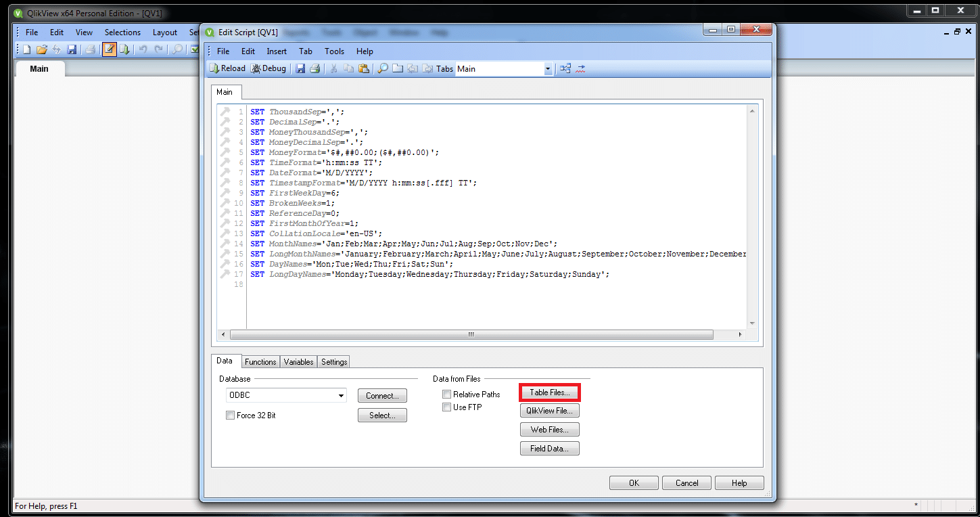The height and width of the screenshot is (517, 980).
Task: Click script editor vertical scrollbar down arrow
Action: tap(752, 323)
